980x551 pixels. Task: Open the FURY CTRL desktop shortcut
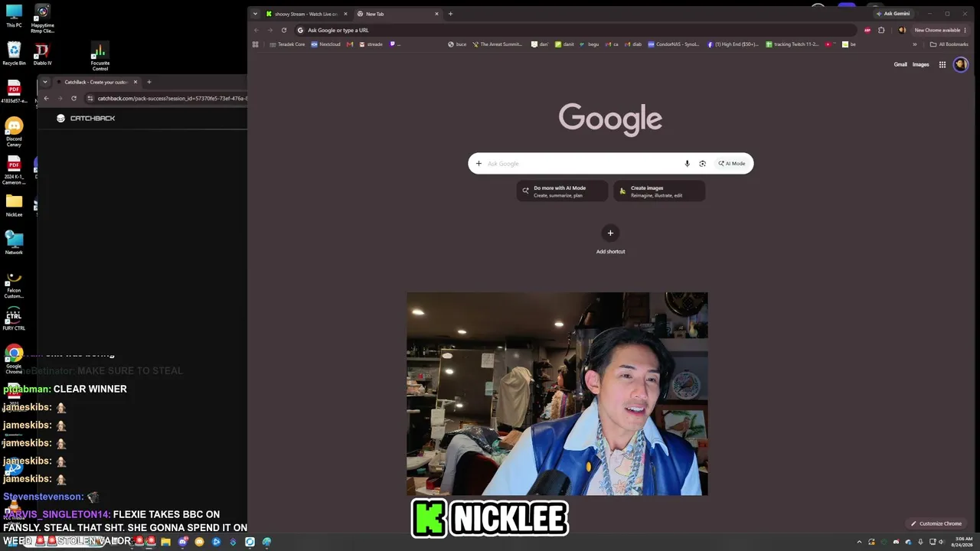(x=14, y=319)
